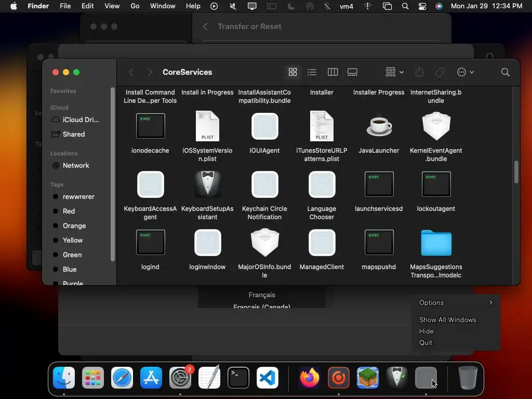Select KeyboardSetupAssistant tuxedo icon

pos(207,184)
